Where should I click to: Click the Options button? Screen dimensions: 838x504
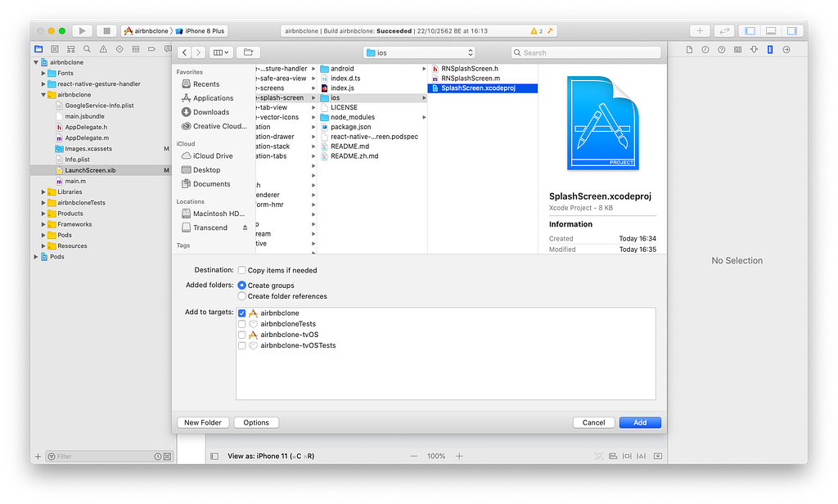[x=256, y=423]
